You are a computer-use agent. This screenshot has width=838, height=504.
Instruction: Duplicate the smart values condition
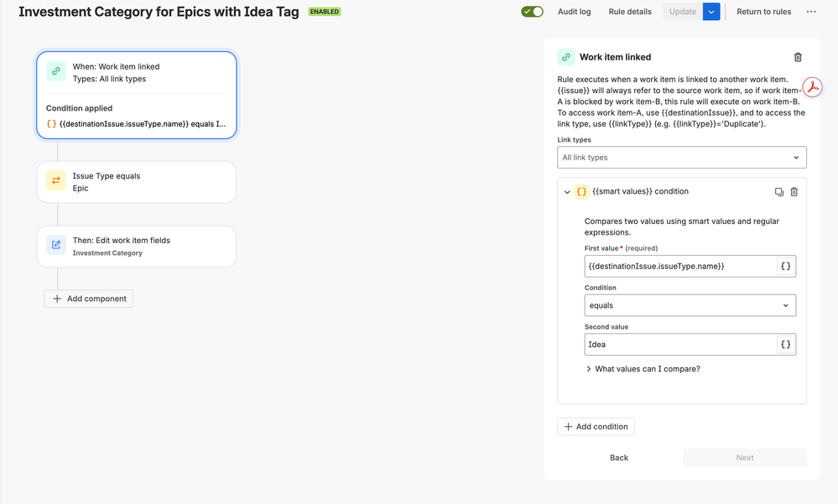coord(779,192)
